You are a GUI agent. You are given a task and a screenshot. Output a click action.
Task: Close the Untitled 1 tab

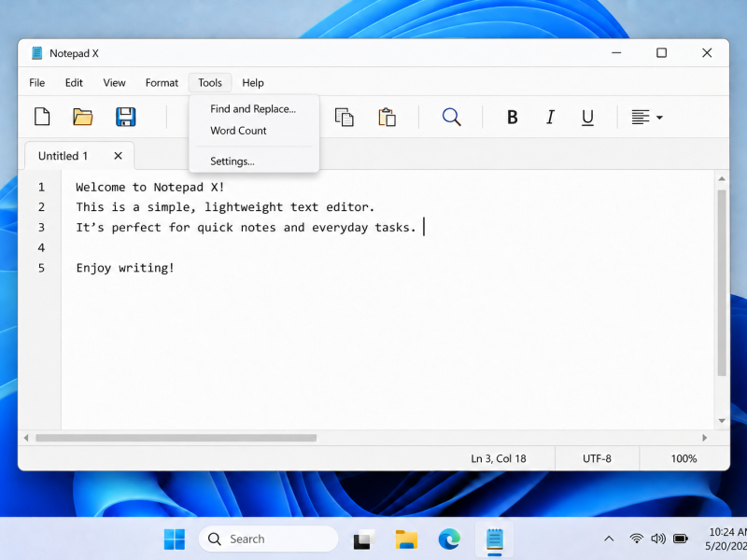pos(119,156)
